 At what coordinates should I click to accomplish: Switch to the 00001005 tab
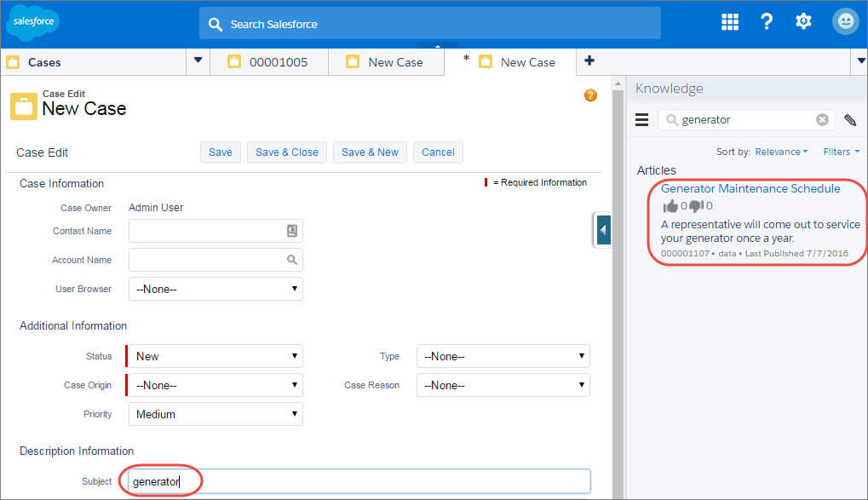pos(269,62)
